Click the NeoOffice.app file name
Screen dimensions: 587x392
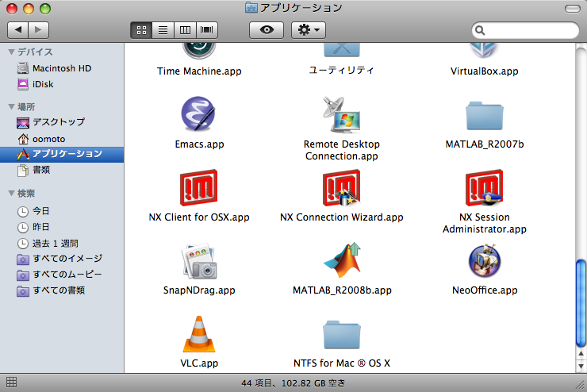click(x=485, y=290)
